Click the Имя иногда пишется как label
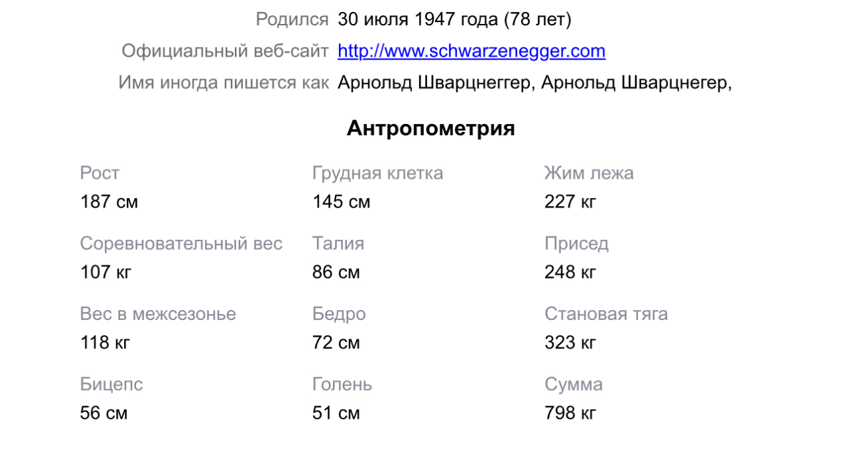Screen dimensions: 868x454 pyautogui.click(x=224, y=83)
